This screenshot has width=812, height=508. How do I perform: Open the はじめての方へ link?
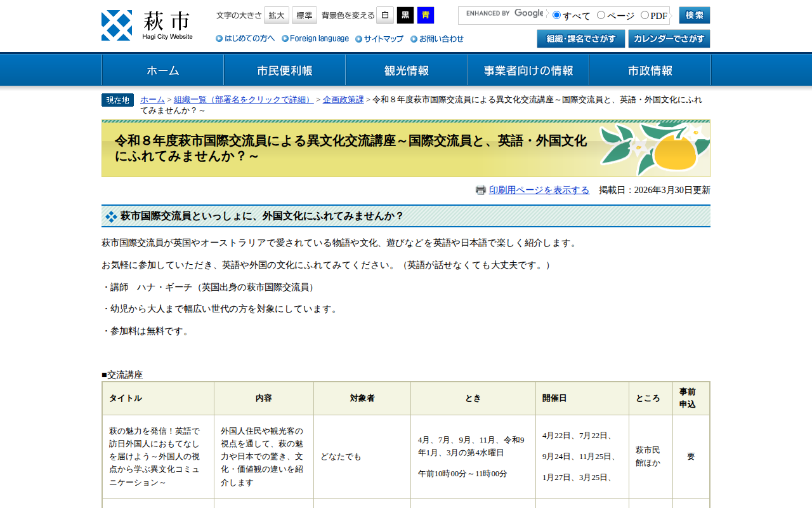(246, 39)
